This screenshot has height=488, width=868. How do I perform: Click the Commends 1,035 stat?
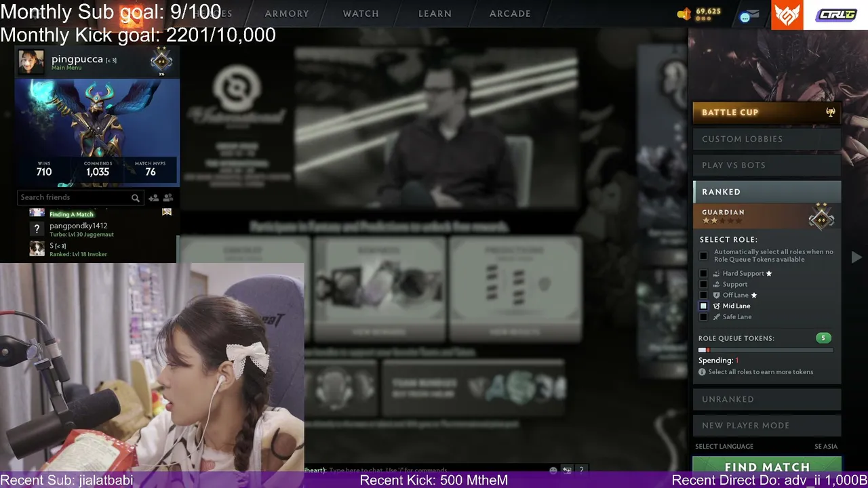click(98, 169)
